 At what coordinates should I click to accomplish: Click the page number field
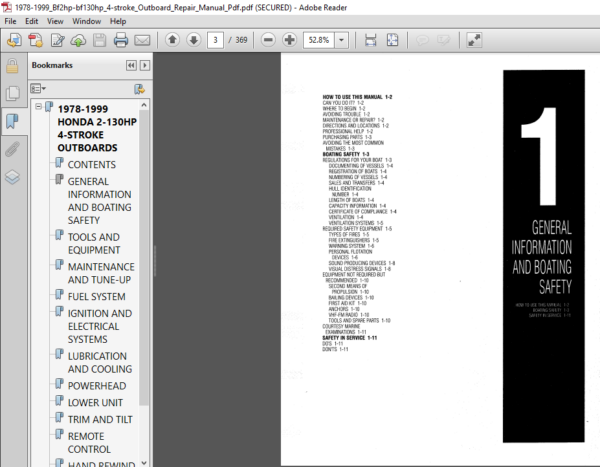(215, 40)
